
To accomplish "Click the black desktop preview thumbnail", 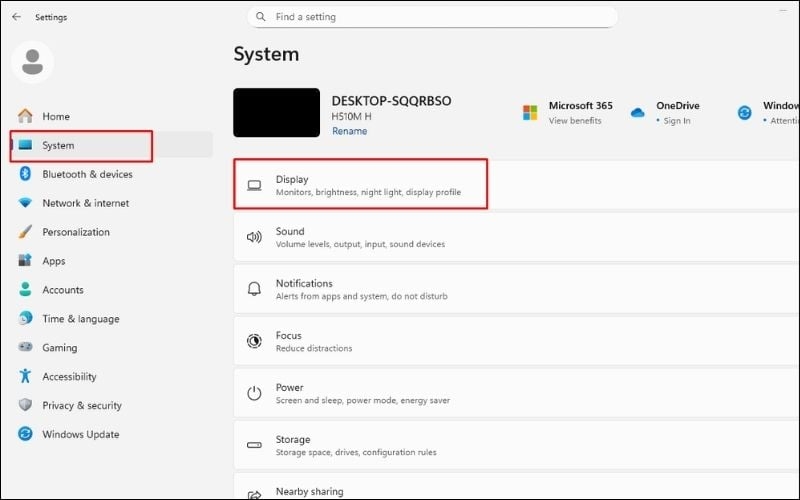I will (277, 112).
